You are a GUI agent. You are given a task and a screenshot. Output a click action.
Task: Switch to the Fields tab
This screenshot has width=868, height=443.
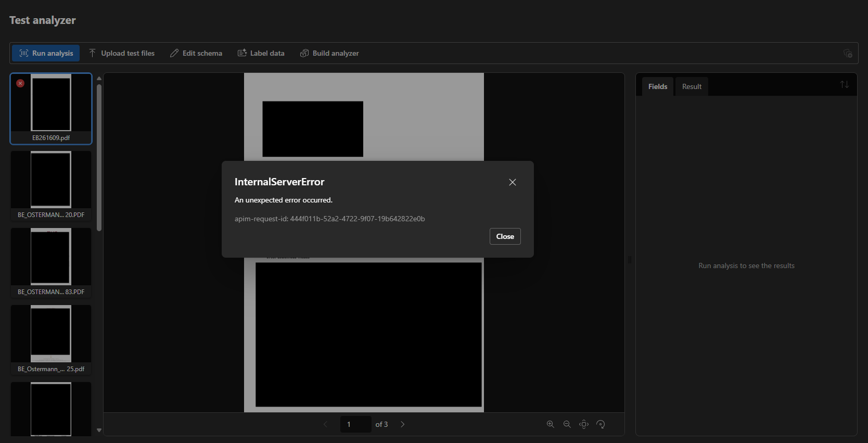pos(658,86)
